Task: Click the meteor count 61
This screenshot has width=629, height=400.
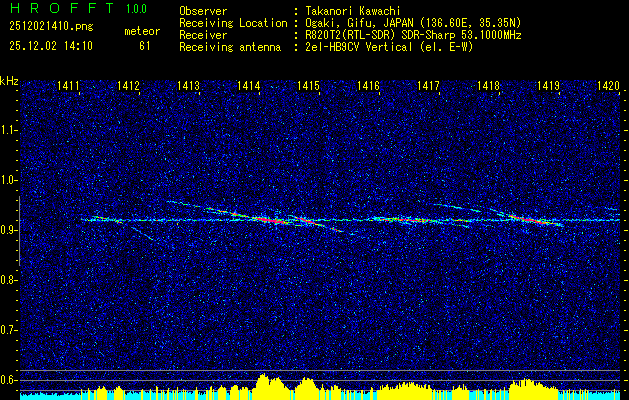Action: click(x=144, y=46)
